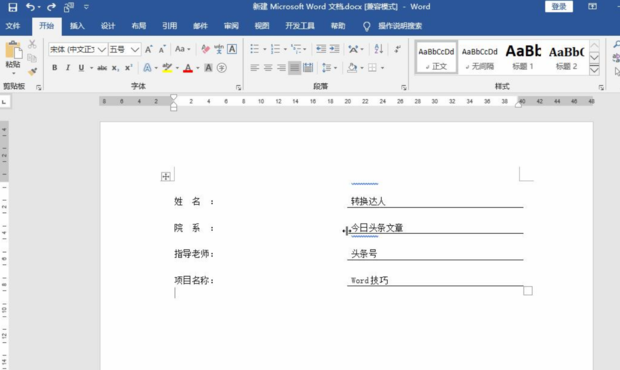Click the 转换达人 cell text

click(368, 201)
